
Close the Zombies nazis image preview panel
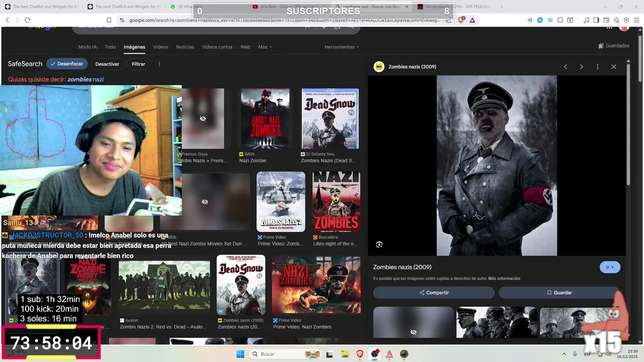click(614, 67)
